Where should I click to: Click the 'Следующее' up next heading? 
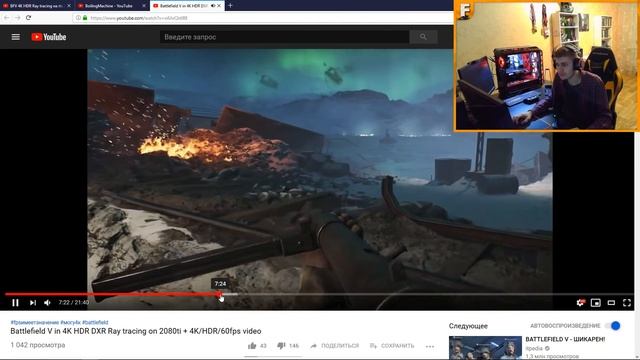[468, 326]
